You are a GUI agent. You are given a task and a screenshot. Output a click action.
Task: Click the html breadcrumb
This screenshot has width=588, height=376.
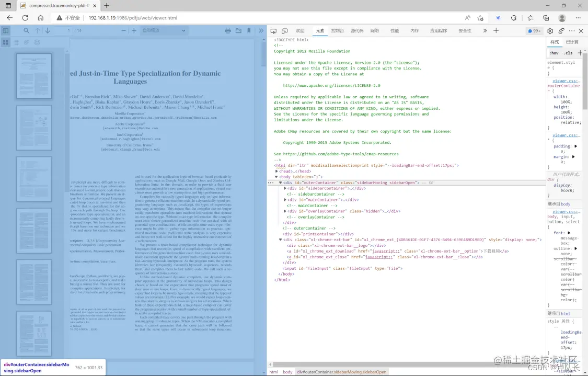tap(274, 372)
